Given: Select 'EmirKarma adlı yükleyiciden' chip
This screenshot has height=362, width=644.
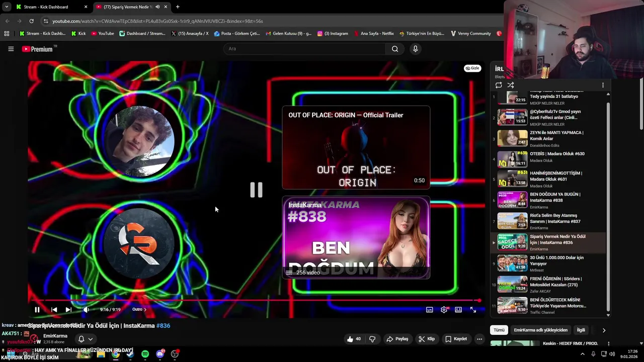Looking at the screenshot, I should (x=540, y=330).
